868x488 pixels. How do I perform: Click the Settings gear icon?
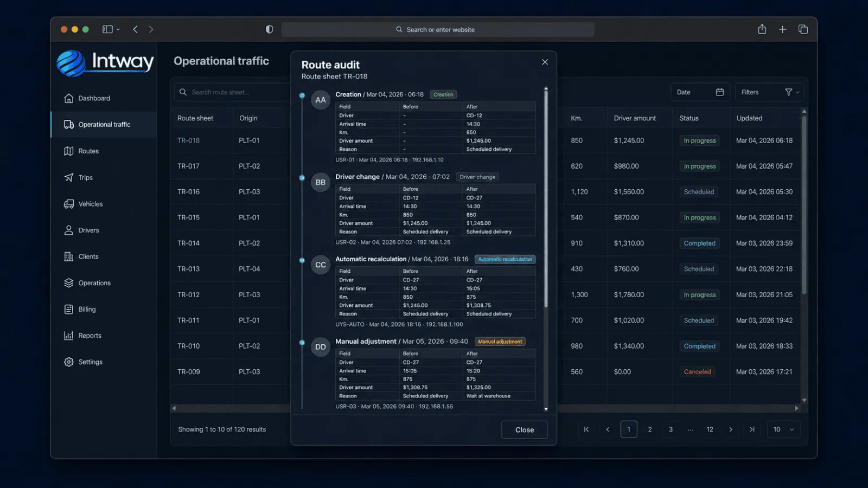coord(69,362)
